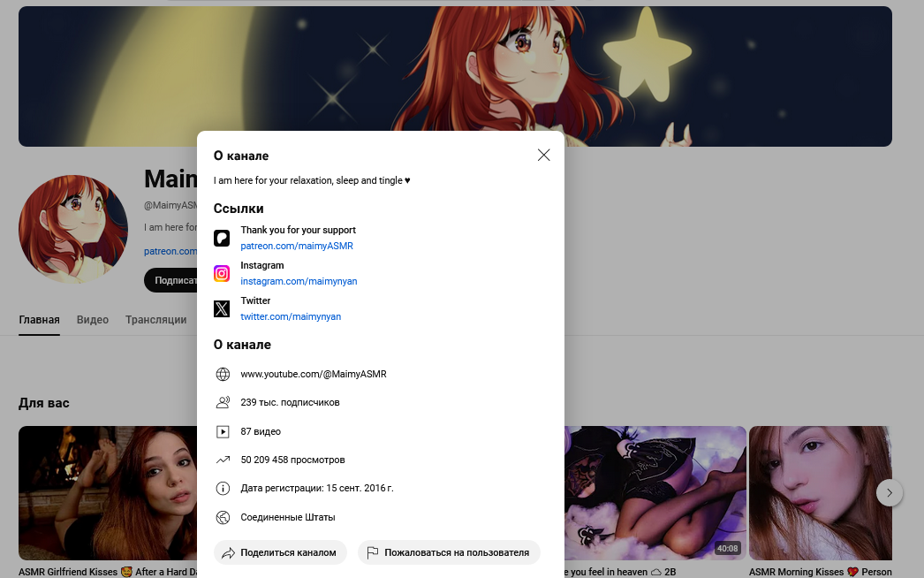Click Thank you for your support label
The image size is (924, 578).
[x=299, y=230]
